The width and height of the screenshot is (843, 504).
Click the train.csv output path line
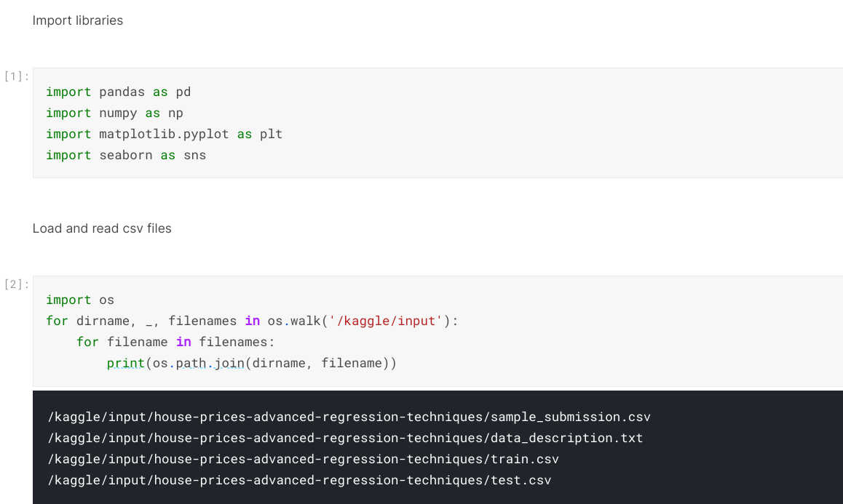tap(304, 459)
